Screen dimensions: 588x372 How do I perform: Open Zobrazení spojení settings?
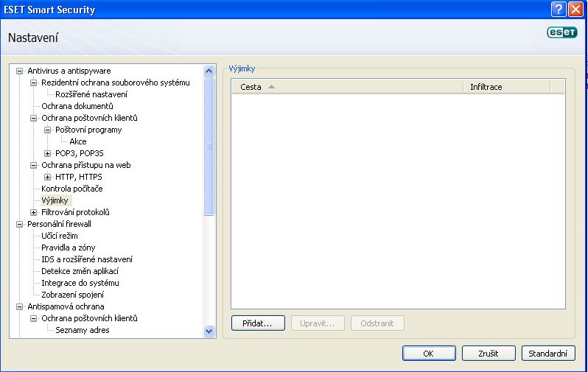coord(73,295)
